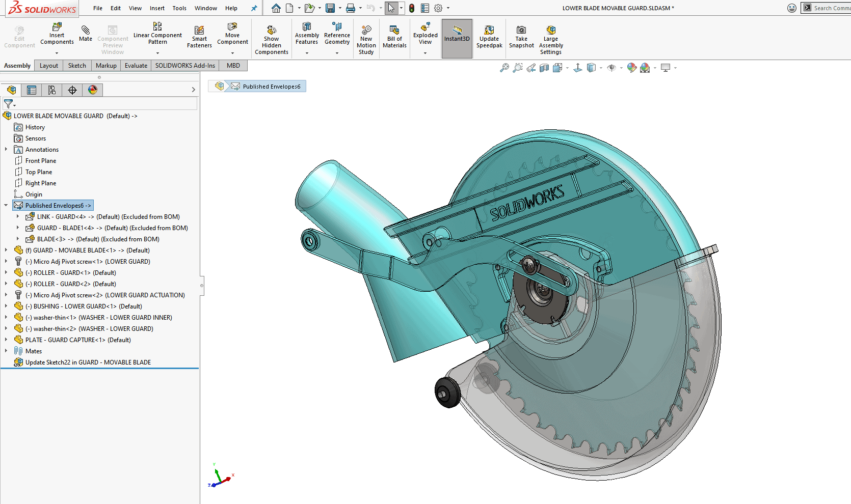This screenshot has width=851, height=504.
Task: Open Large Assembly Settings
Action: point(551,40)
